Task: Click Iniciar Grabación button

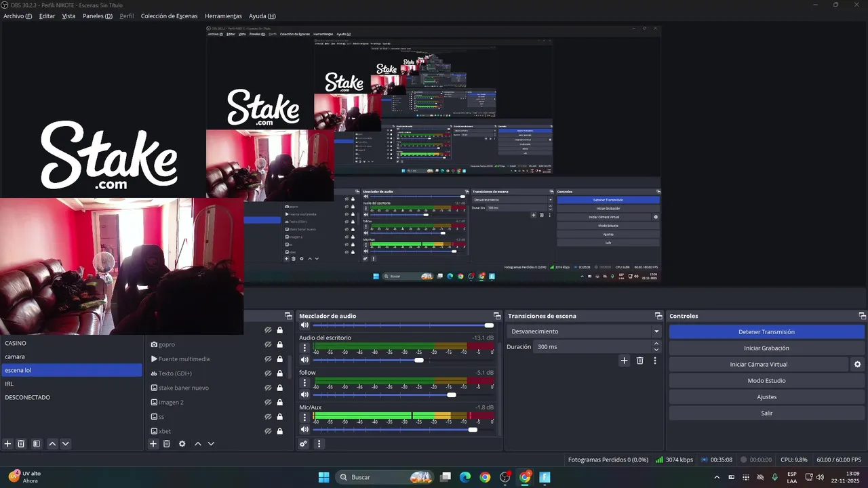Action: point(766,348)
